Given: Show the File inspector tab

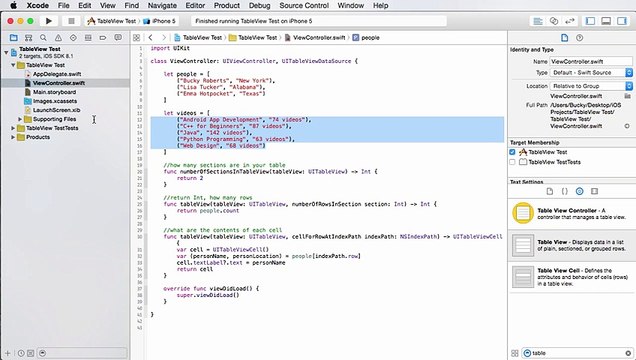Looking at the screenshot, I should (564, 38).
